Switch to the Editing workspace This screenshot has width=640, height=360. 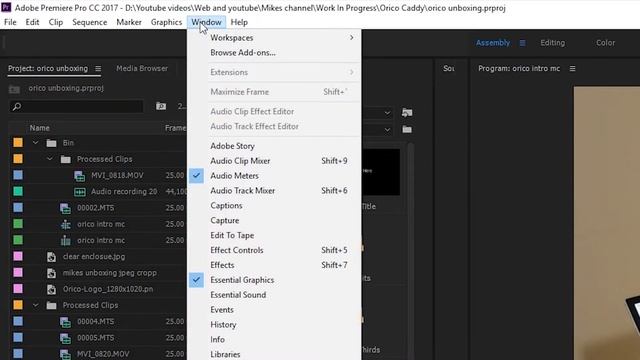tap(553, 43)
